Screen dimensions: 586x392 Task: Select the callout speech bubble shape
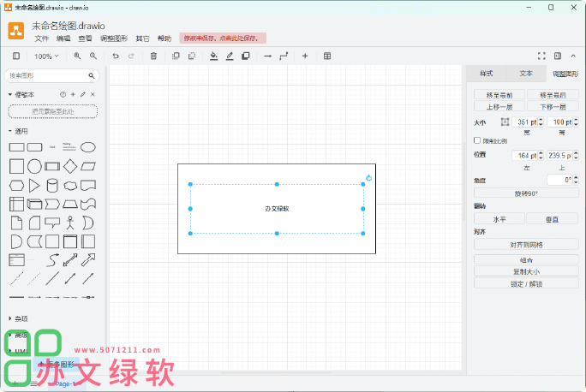pyautogui.click(x=52, y=223)
